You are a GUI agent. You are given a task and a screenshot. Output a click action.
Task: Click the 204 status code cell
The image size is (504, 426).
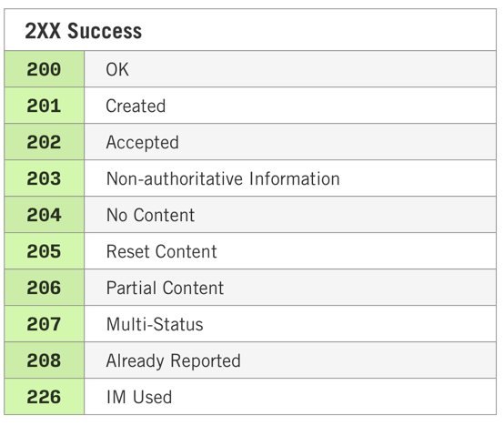(x=45, y=215)
